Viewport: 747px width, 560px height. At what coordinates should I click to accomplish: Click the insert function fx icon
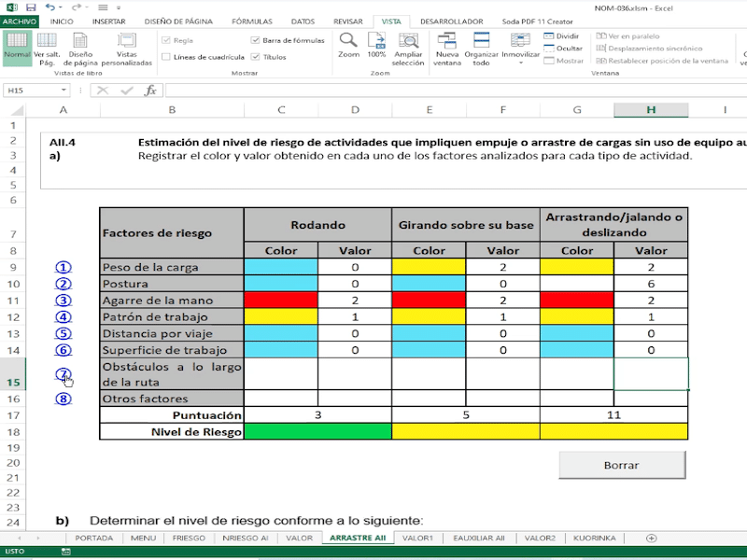click(150, 91)
